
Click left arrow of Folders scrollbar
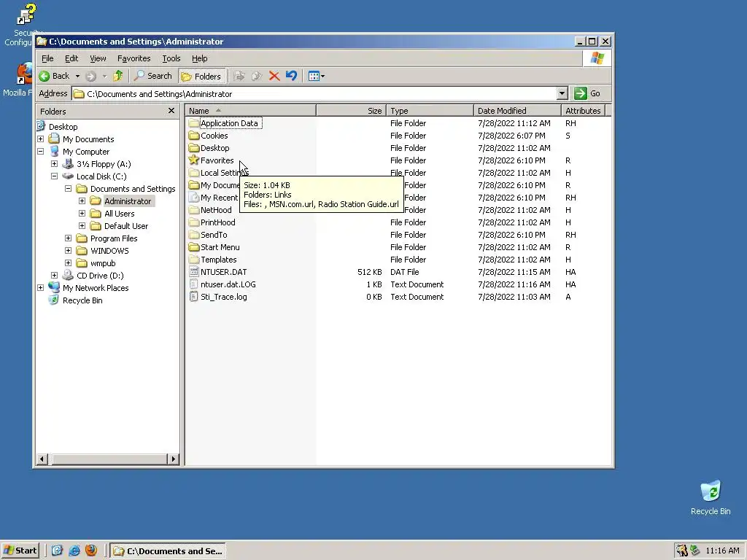coord(42,459)
